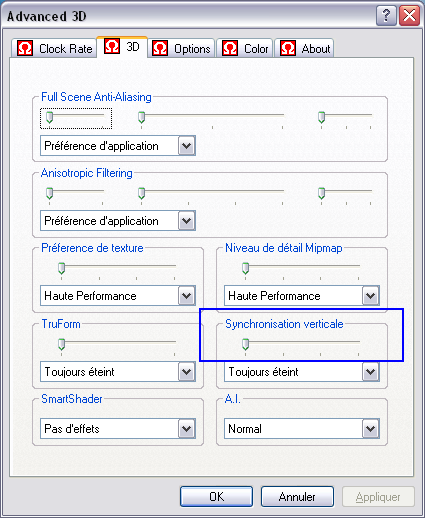Open the Color tab
This screenshot has width=425, height=518.
[245, 48]
